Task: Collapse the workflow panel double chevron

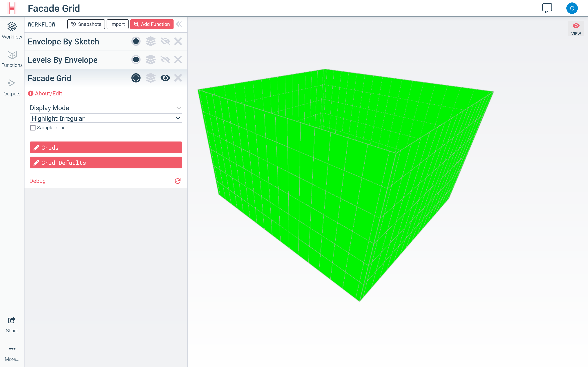Action: click(179, 24)
